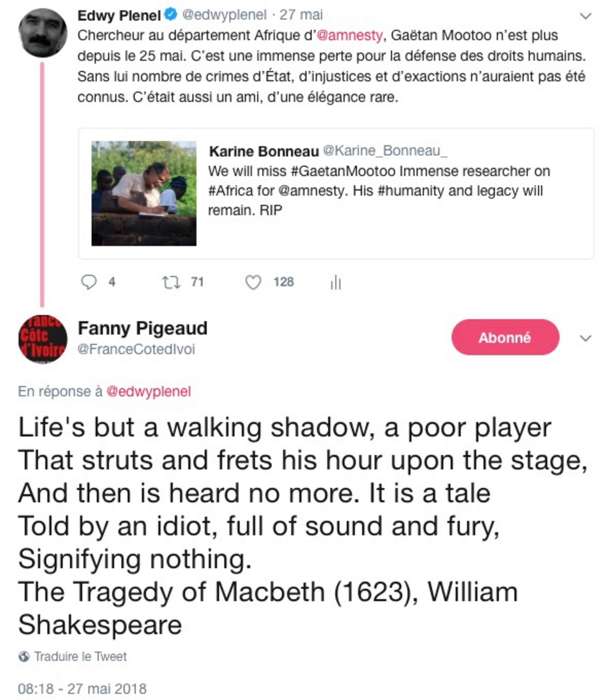
Task: Expand options chevron next to Abonné
Action: tap(585, 338)
